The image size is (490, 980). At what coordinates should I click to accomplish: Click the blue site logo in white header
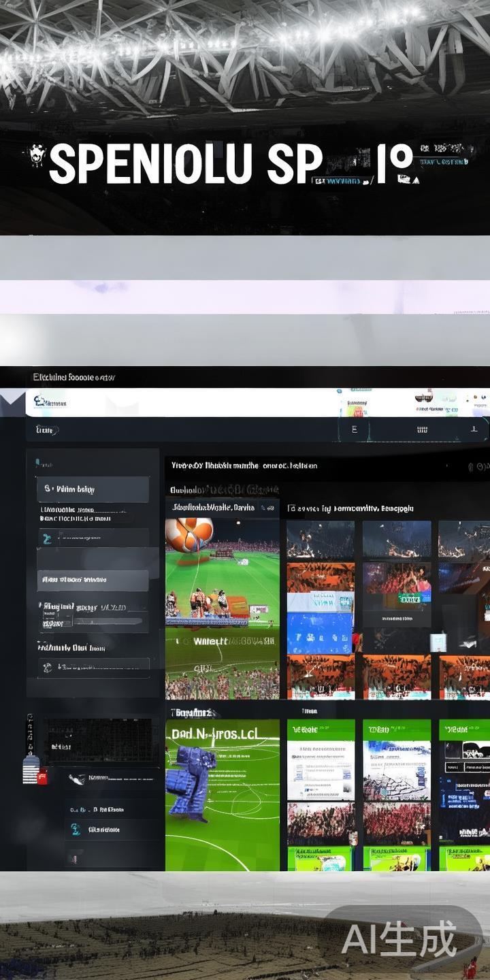41,402
